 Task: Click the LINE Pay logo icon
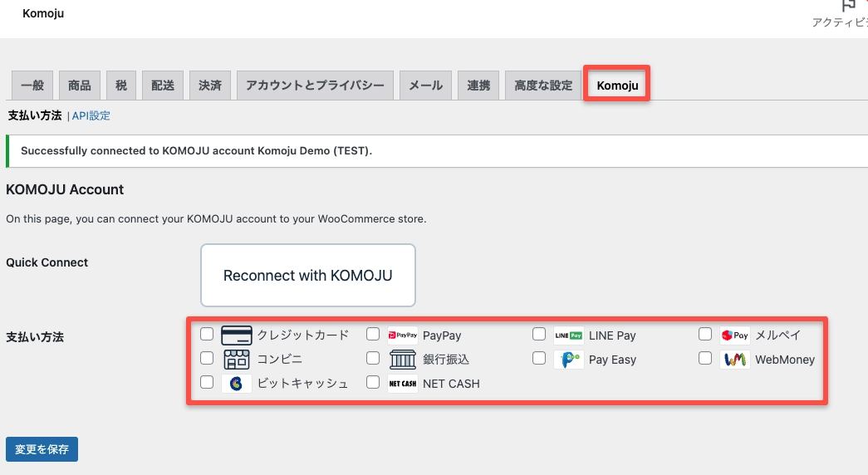568,335
